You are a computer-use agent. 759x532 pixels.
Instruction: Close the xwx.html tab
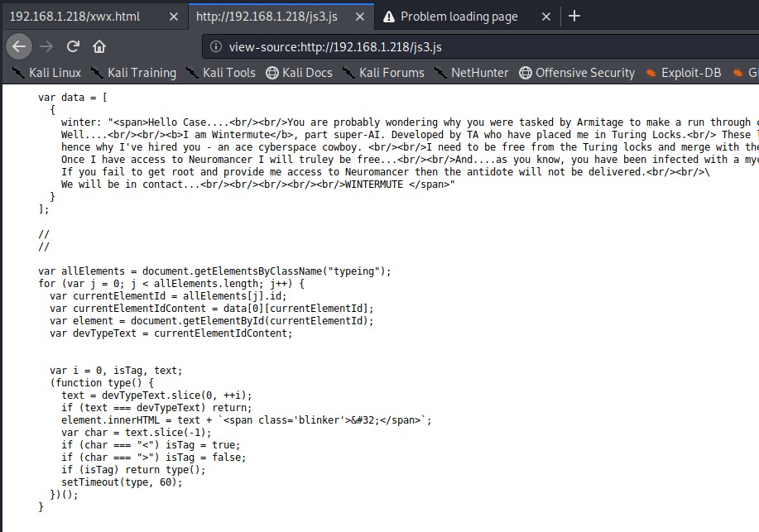[x=171, y=17]
